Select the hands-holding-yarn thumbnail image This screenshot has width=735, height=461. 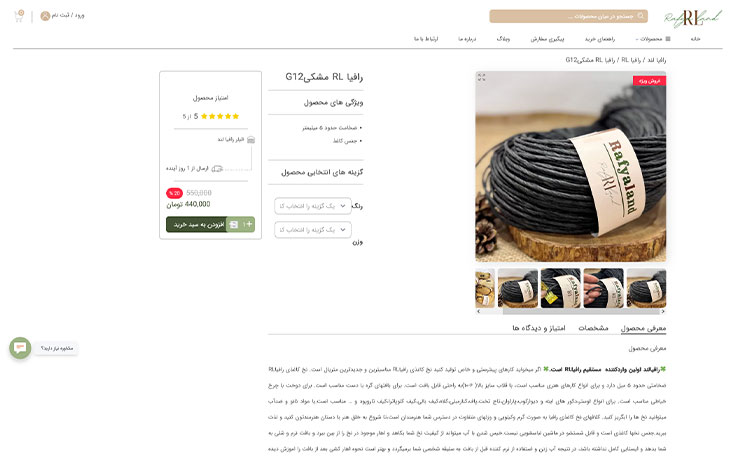coord(603,288)
